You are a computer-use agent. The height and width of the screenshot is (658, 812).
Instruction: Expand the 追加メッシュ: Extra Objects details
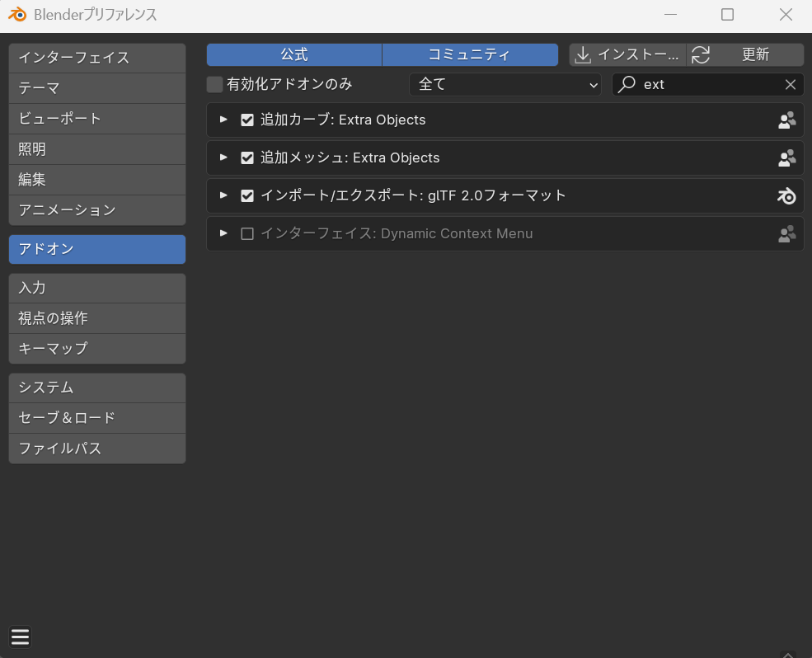(x=223, y=157)
